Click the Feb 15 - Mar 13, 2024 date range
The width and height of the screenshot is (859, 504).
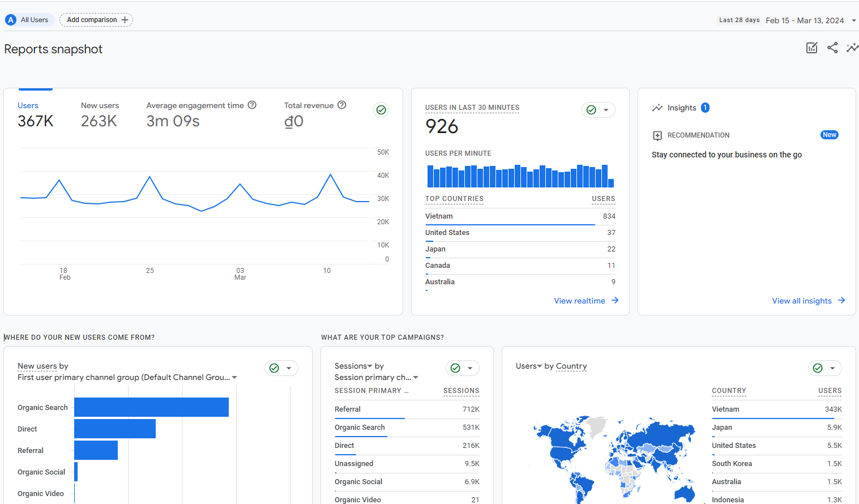point(805,20)
